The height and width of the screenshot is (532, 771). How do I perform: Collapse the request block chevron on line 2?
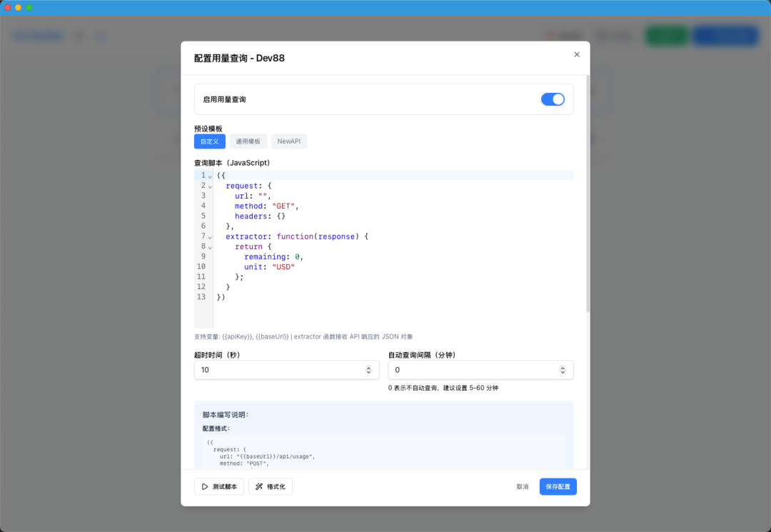(209, 186)
